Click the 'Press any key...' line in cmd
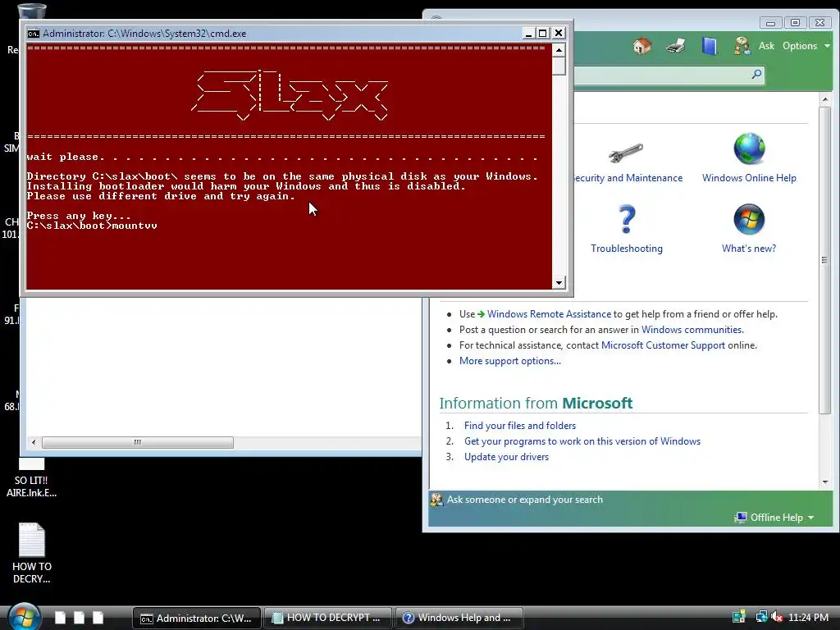 click(79, 216)
